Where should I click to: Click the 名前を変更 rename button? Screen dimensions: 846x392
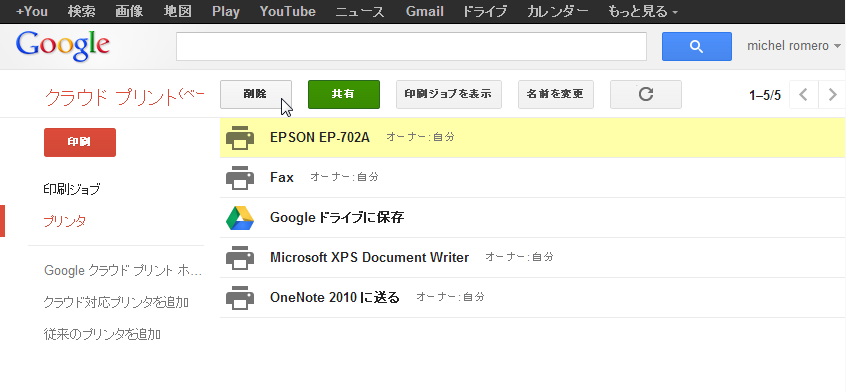click(556, 94)
